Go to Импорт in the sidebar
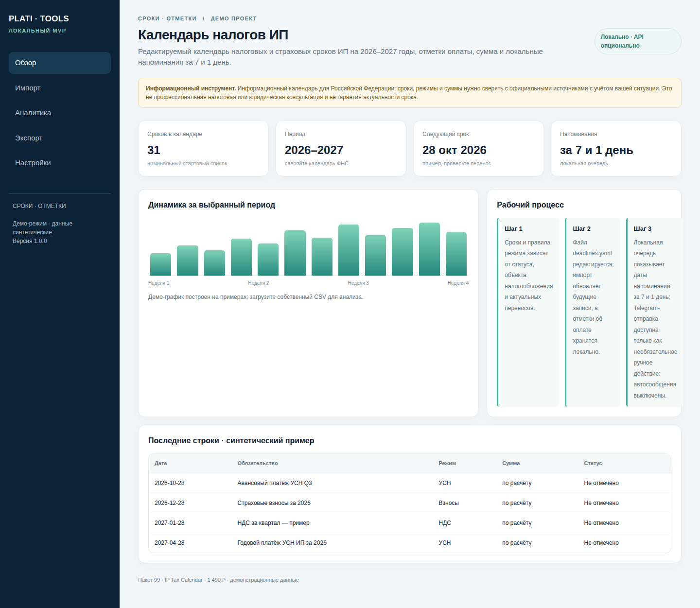 (60, 88)
